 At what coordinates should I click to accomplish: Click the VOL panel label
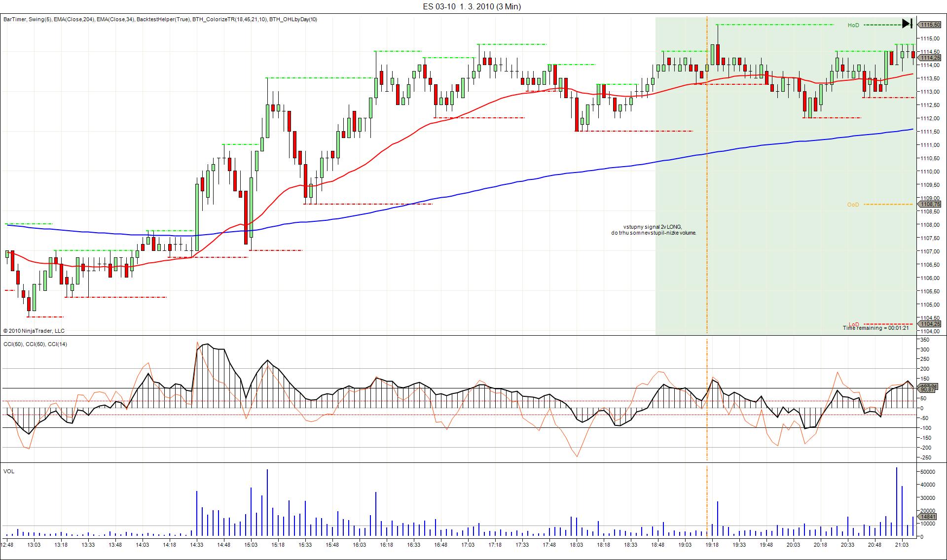click(9, 471)
